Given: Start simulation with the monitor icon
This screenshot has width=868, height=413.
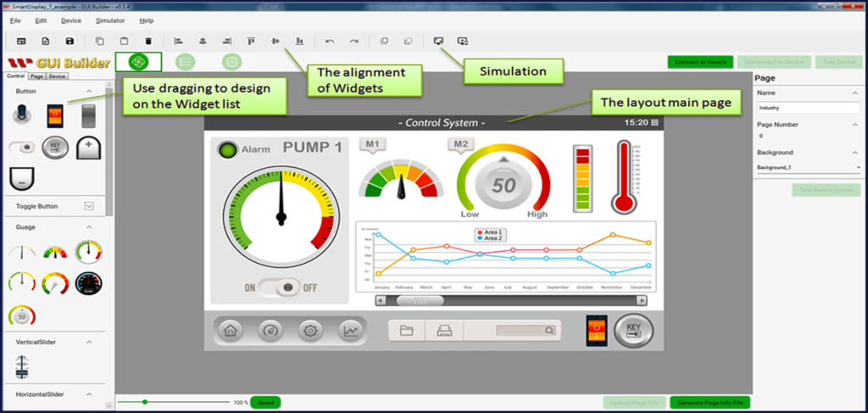Looking at the screenshot, I should click(438, 41).
